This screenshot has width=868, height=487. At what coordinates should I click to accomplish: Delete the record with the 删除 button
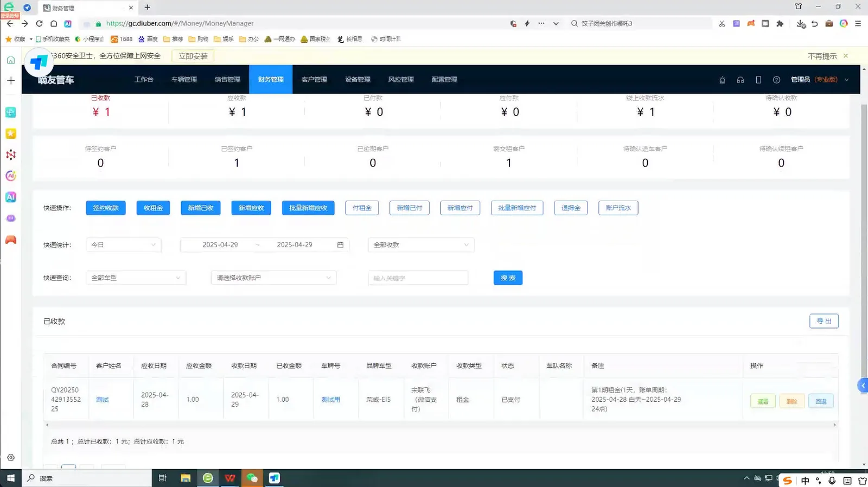(792, 401)
